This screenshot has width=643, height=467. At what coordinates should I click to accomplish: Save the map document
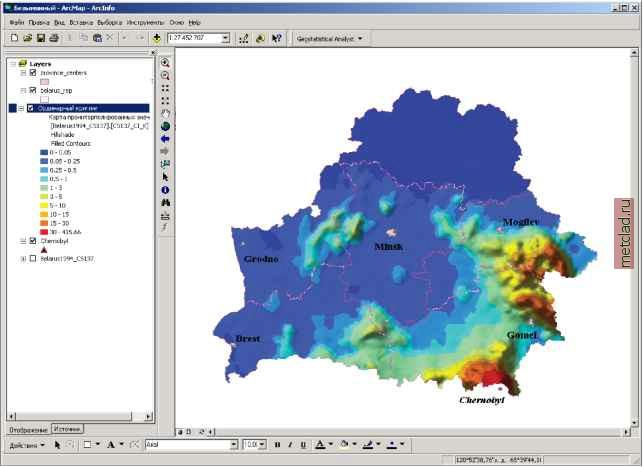coord(40,38)
